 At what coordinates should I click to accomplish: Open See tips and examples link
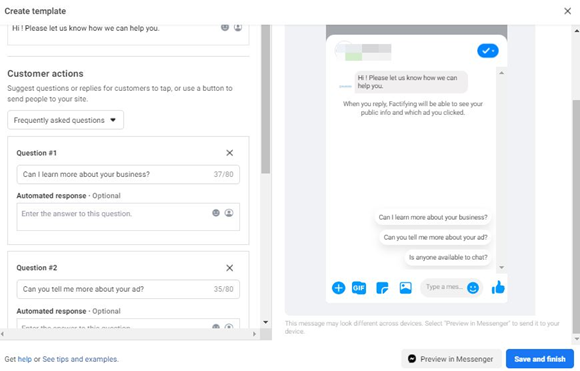[x=80, y=359]
